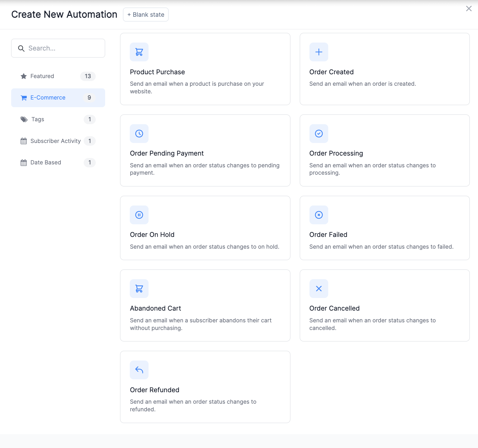Screen dimensions: 478x448
Task: Click the magnifier icon in search box
Action: (x=21, y=48)
